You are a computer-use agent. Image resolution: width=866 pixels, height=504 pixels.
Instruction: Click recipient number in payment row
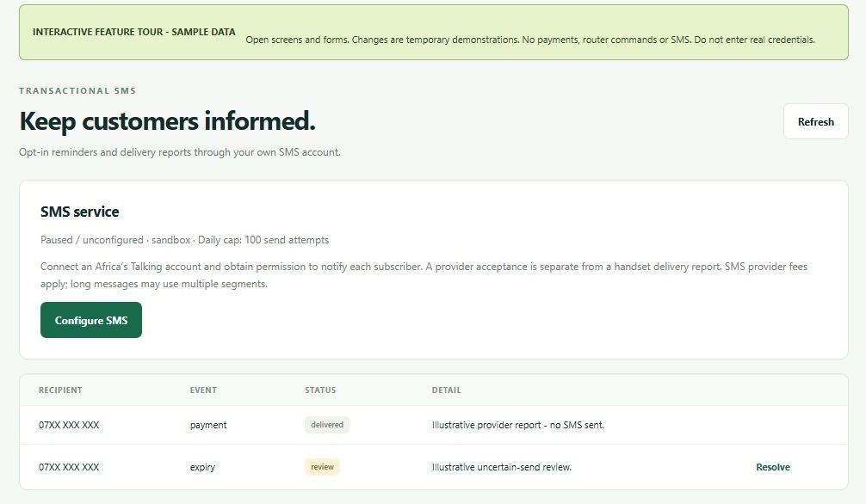tap(69, 425)
